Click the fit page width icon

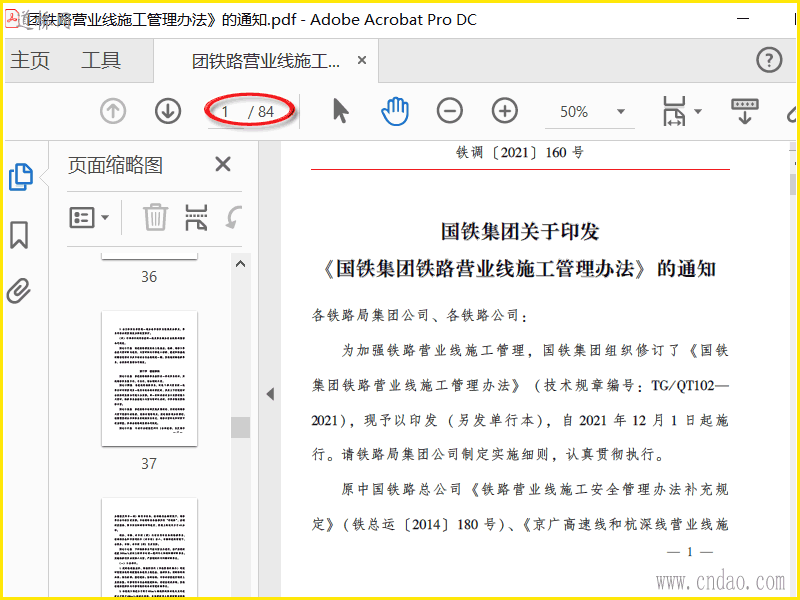pos(674,111)
